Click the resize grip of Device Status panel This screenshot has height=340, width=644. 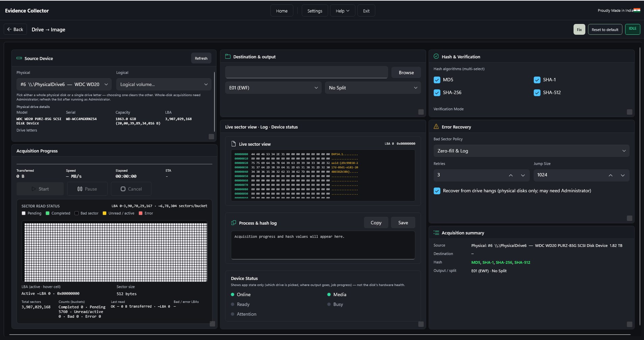click(x=421, y=324)
